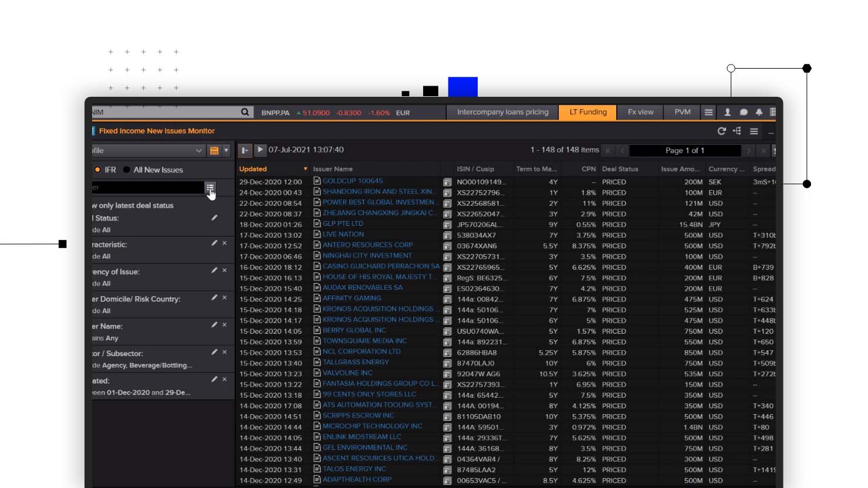Remove the Currency of Issue filter
The image size is (868, 488).
tap(224, 270)
